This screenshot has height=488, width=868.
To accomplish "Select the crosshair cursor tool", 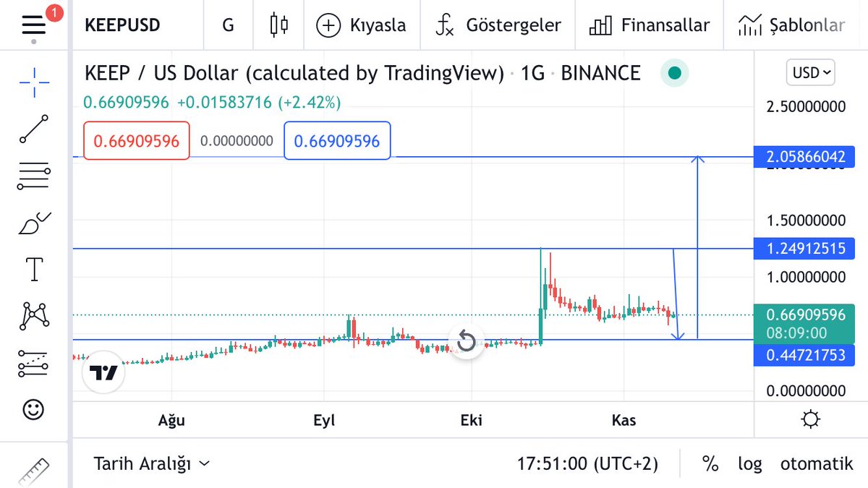I will [x=34, y=82].
